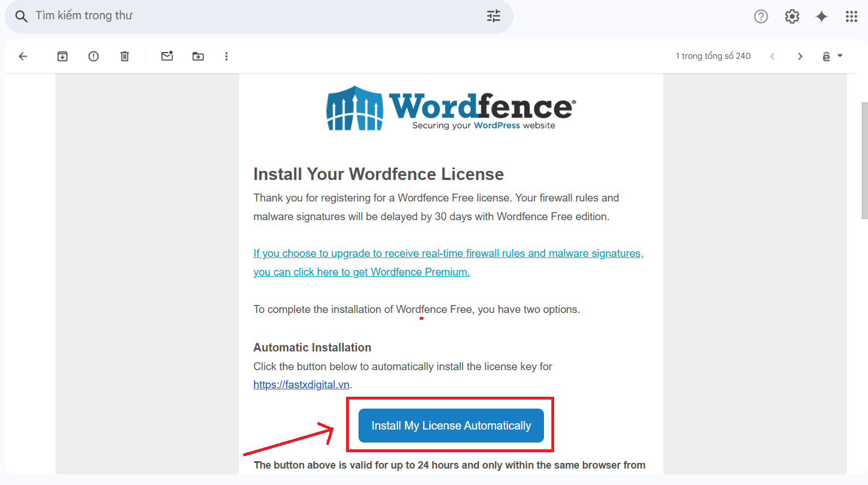Image resolution: width=868 pixels, height=485 pixels.
Task: Click the input tools keyboard icon
Action: (x=826, y=56)
